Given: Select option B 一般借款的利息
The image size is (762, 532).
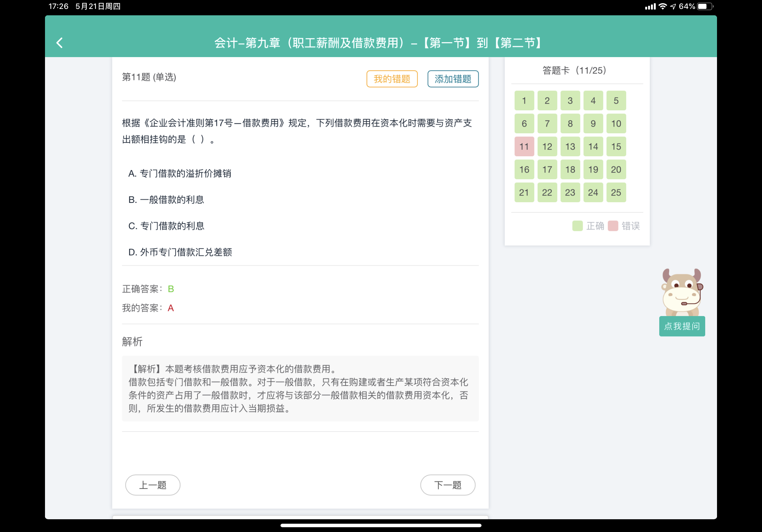Looking at the screenshot, I should [x=166, y=200].
